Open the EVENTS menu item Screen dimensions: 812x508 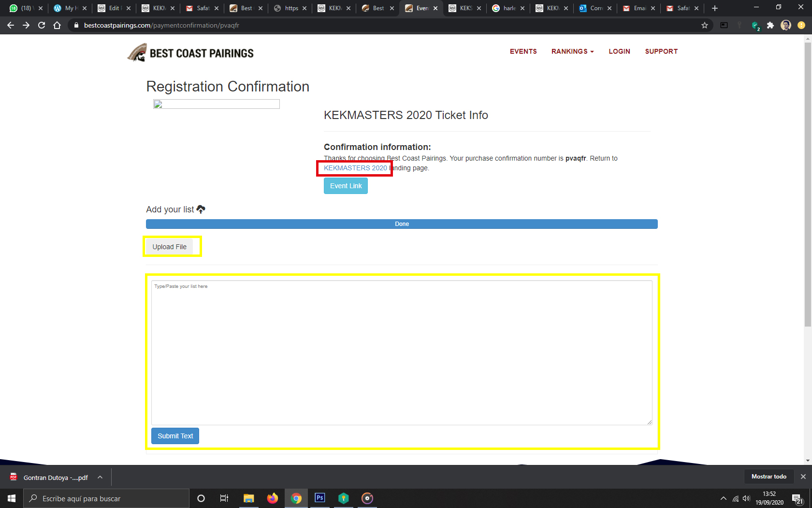[x=523, y=51]
